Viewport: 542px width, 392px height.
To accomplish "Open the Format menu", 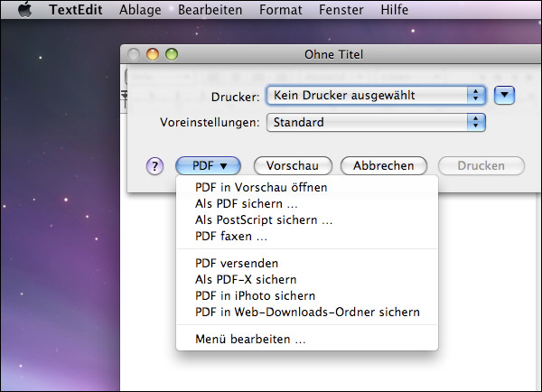I will click(x=281, y=10).
